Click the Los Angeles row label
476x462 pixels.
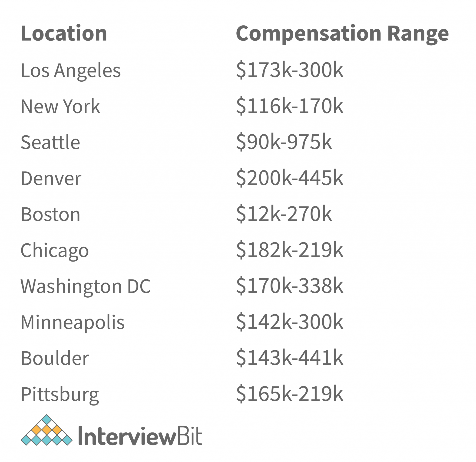(71, 71)
